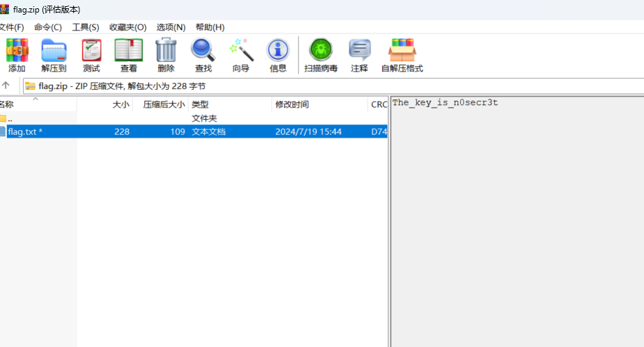Launch the Wizard (向导) wand icon
The height and width of the screenshot is (347, 644).
pyautogui.click(x=241, y=55)
